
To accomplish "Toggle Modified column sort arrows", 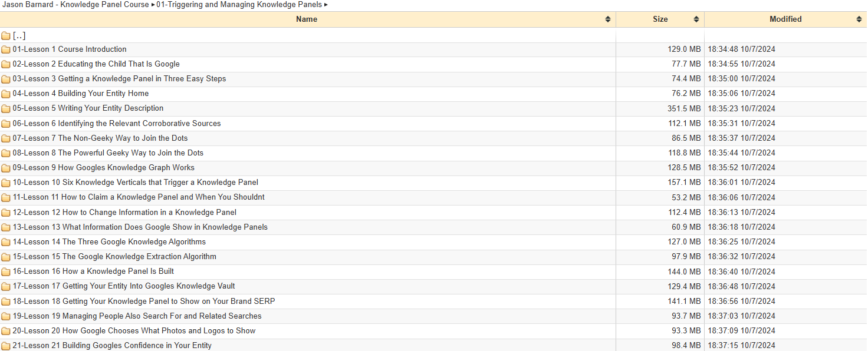I will (859, 19).
